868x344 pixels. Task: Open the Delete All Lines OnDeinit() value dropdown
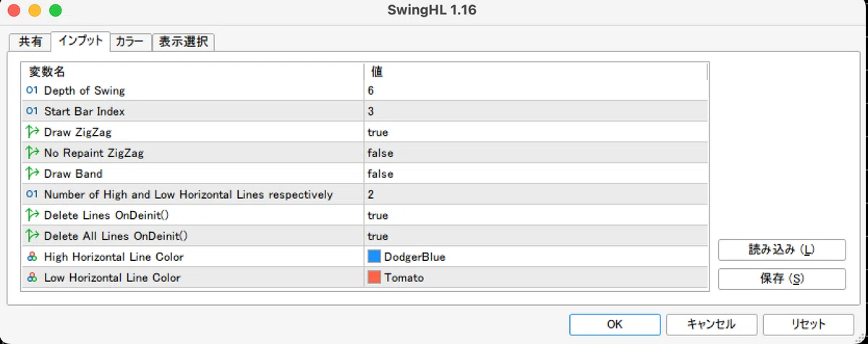click(x=535, y=236)
